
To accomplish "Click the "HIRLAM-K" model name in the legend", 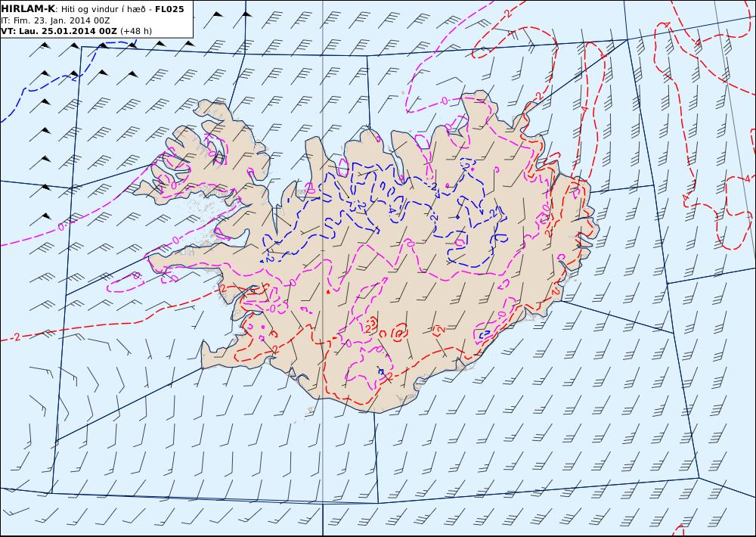I will 28,9.
